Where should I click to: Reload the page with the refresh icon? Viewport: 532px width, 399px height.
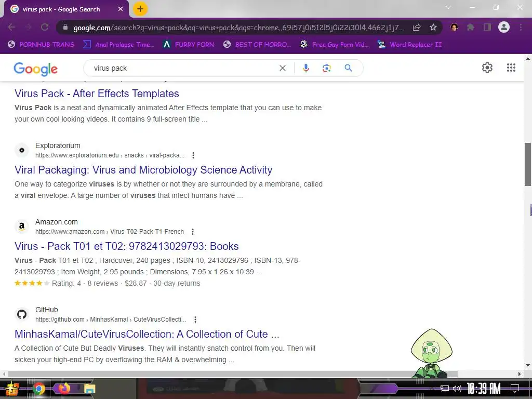coord(45,27)
